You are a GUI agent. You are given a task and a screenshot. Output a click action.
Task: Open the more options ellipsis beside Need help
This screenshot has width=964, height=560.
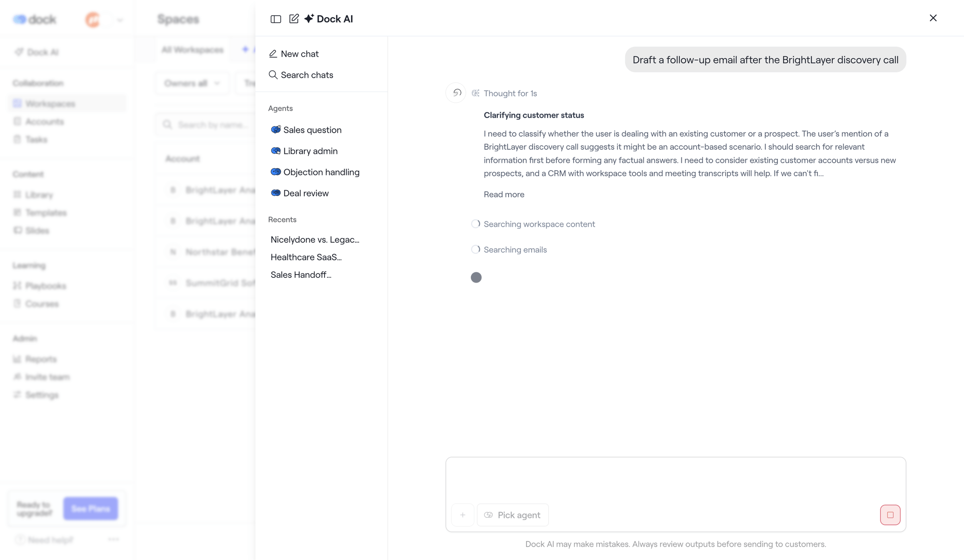click(114, 540)
